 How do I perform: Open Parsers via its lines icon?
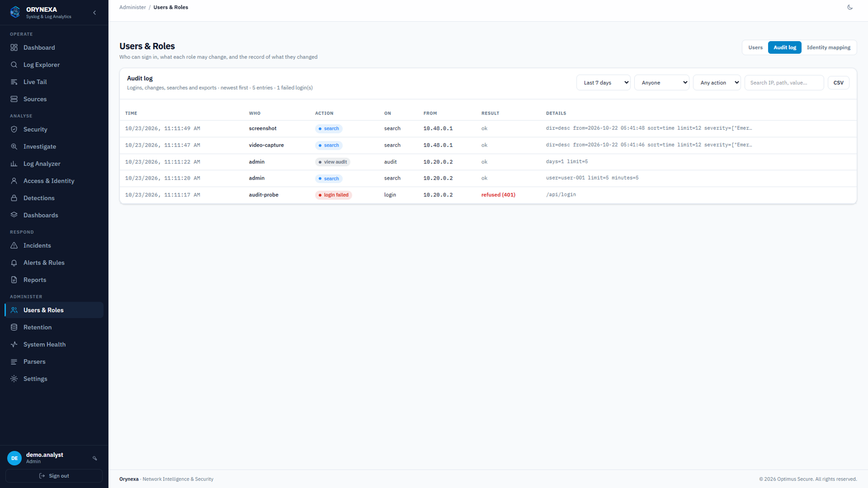[14, 362]
